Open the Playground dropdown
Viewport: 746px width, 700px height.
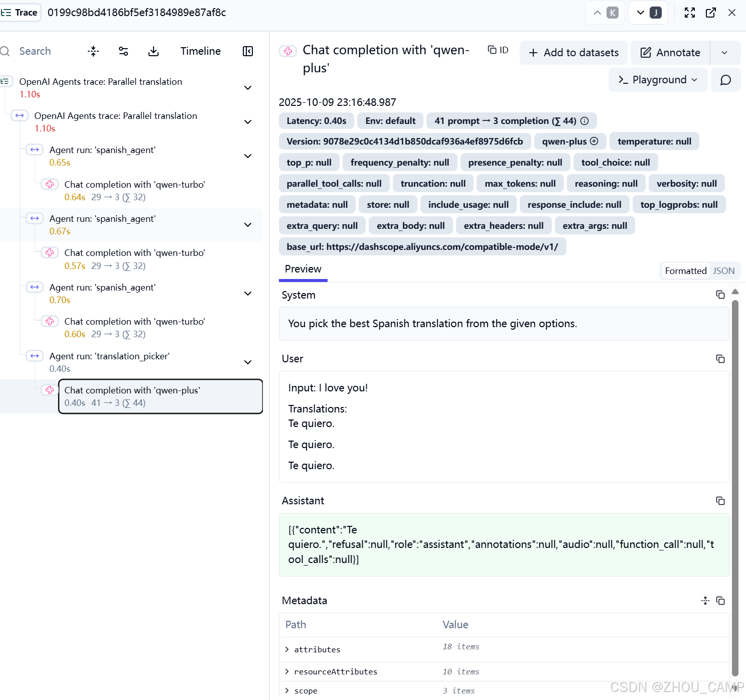(658, 80)
